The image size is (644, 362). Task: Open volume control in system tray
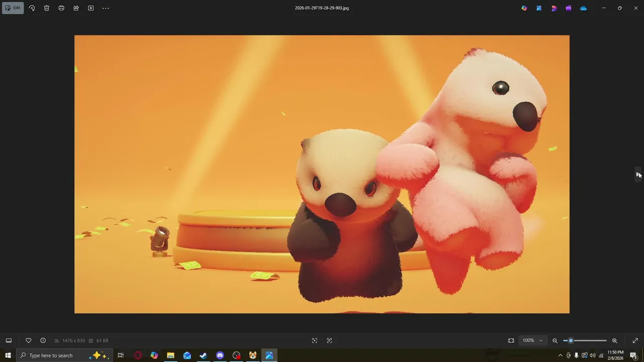point(592,355)
